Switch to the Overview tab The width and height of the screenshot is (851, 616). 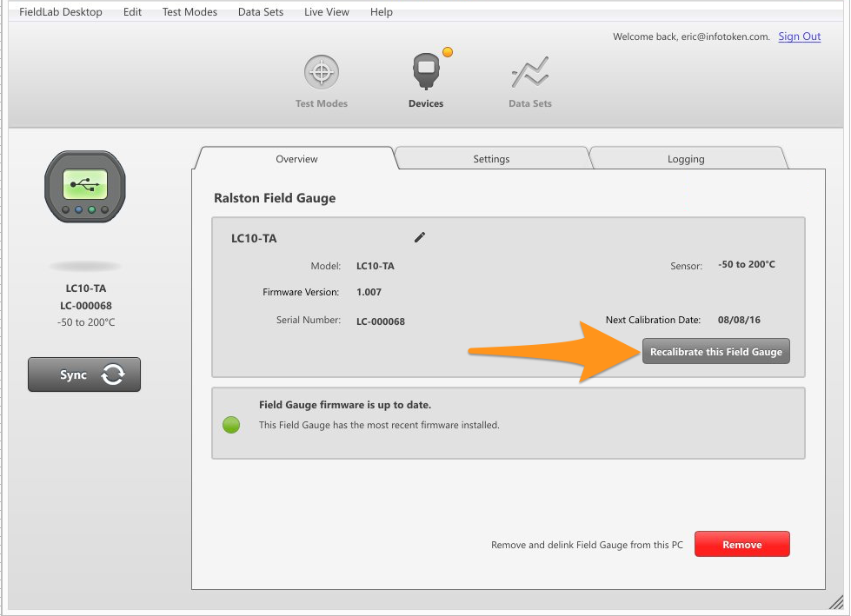coord(296,158)
